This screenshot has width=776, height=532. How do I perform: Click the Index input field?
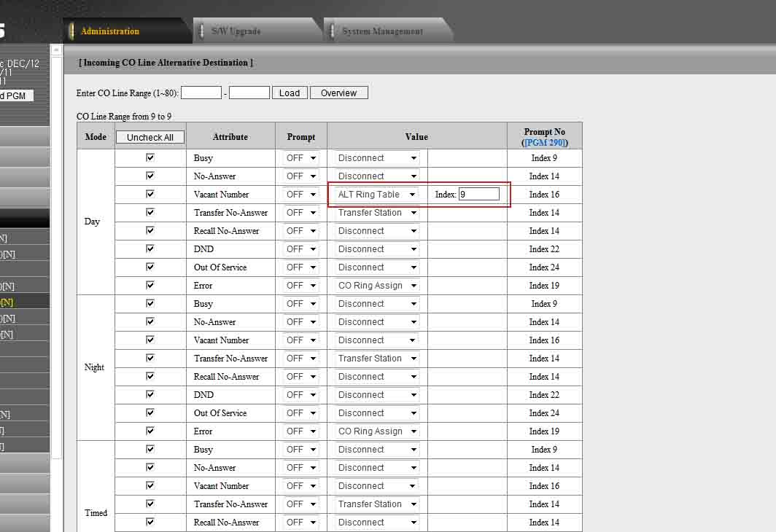(x=478, y=195)
